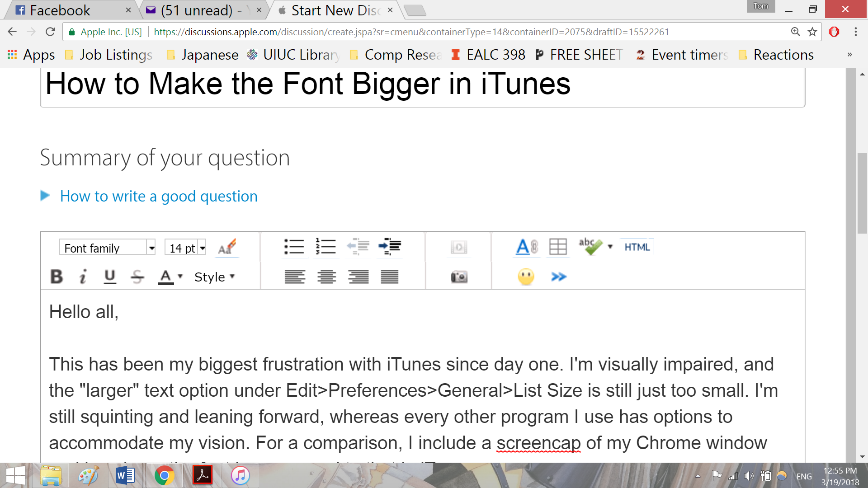Viewport: 868px width, 488px height.
Task: Click the Spell Check icon
Action: pos(591,247)
